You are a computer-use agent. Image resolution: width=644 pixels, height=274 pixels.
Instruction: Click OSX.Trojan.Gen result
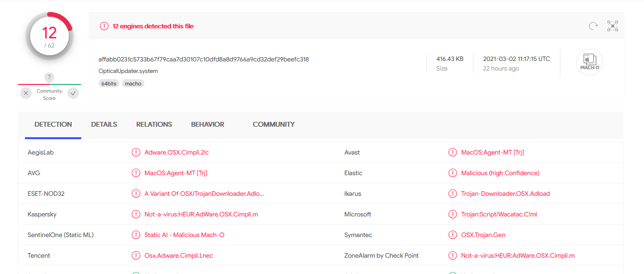coord(483,235)
